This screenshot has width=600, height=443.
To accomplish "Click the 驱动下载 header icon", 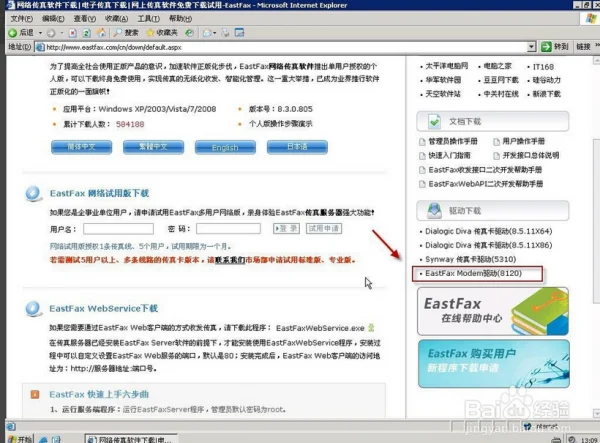I will [434, 210].
